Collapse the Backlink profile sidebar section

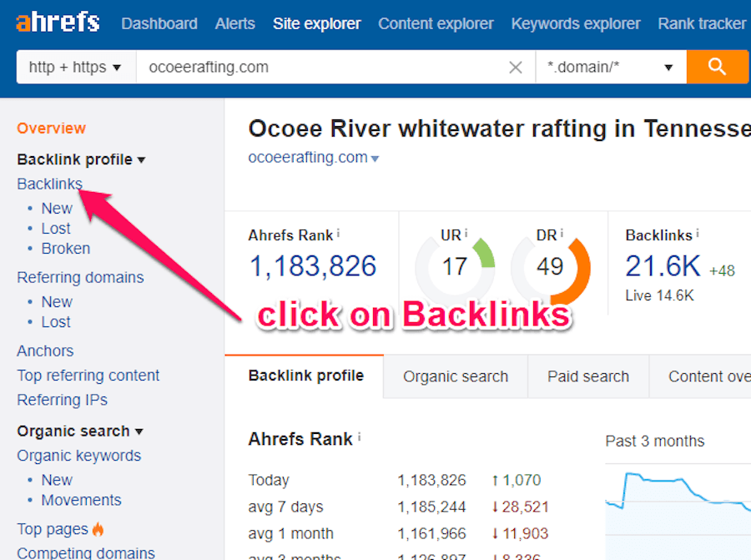[x=142, y=159]
